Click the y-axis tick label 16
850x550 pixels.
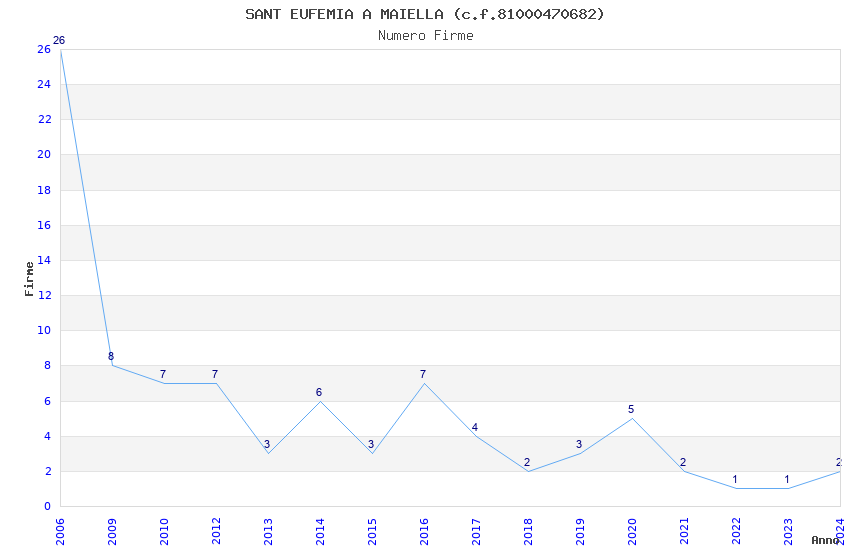click(44, 225)
